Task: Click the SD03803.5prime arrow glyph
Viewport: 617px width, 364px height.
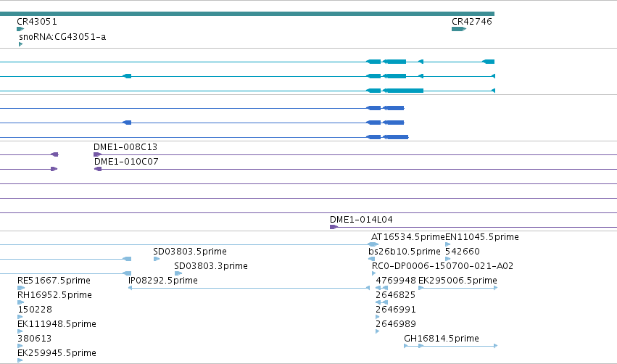Action: click(157, 259)
